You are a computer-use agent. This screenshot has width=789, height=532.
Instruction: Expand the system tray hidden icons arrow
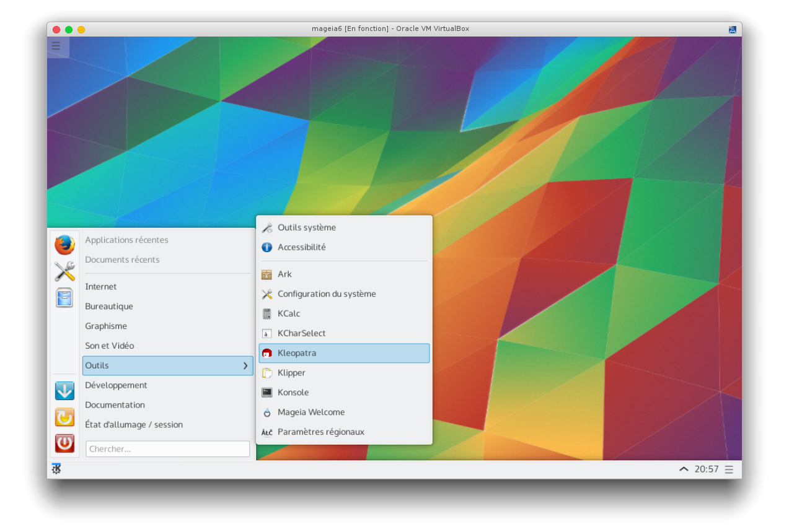[x=684, y=469]
